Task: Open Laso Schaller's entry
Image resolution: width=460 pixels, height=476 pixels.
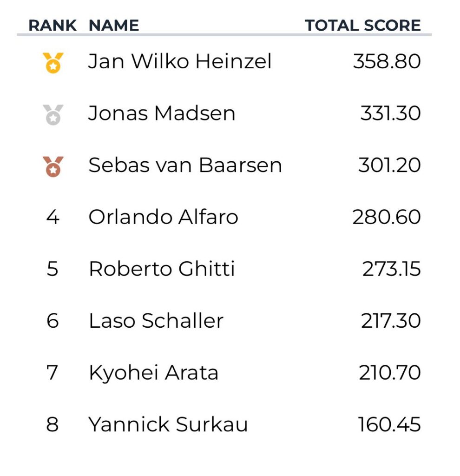Action: click(x=156, y=321)
